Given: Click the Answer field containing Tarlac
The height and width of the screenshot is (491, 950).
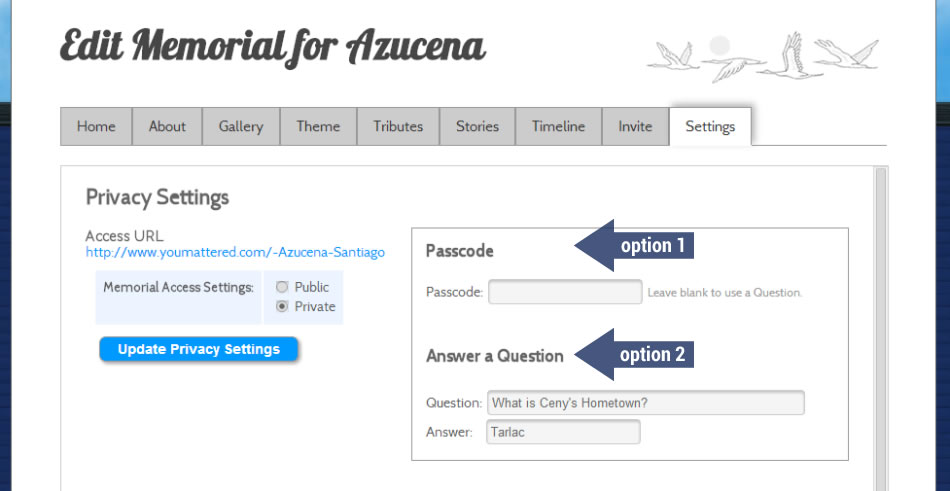Looking at the screenshot, I should tap(563, 432).
